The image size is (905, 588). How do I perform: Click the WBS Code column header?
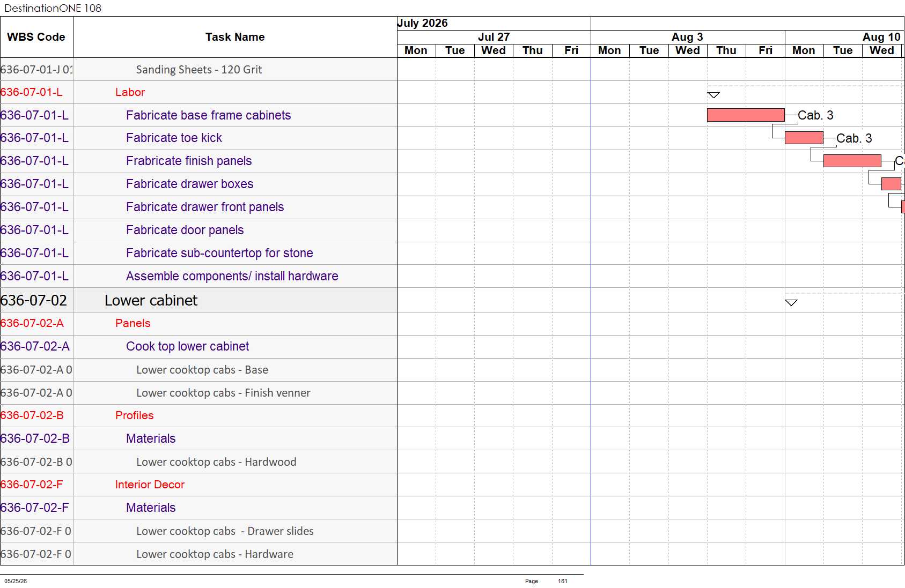(x=36, y=37)
